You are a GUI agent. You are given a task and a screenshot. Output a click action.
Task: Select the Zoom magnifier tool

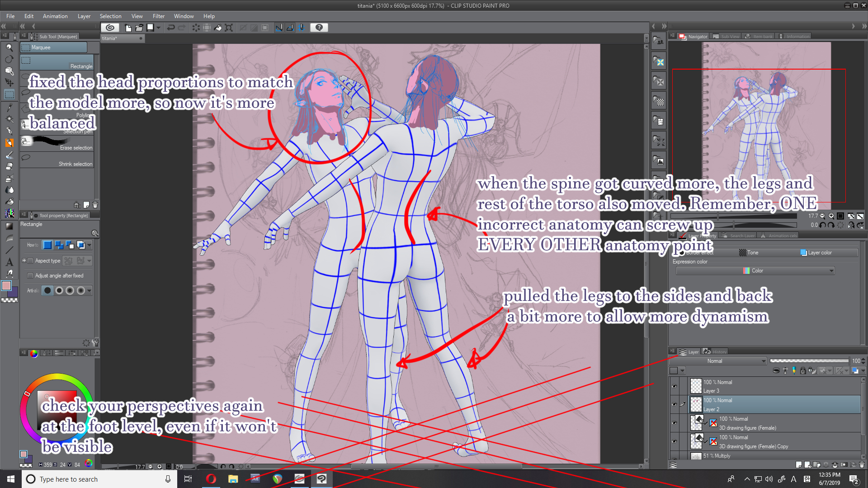[x=9, y=47]
